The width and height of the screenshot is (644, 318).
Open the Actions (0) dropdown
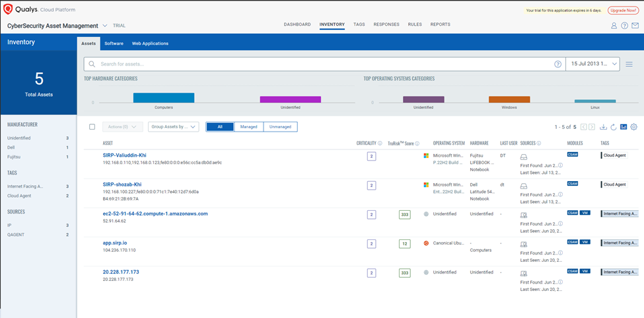pyautogui.click(x=122, y=127)
